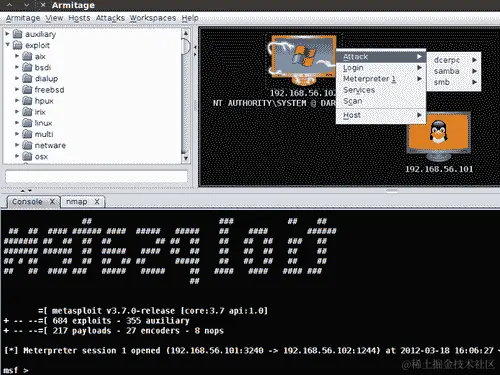The height and width of the screenshot is (375, 500).
Task: Click the exploit folder icon
Action: point(17,45)
